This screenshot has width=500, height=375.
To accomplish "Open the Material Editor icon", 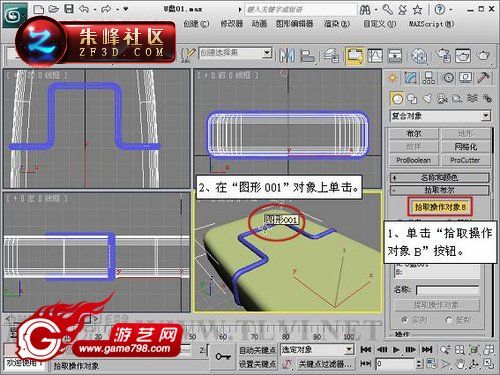I will [x=419, y=56].
